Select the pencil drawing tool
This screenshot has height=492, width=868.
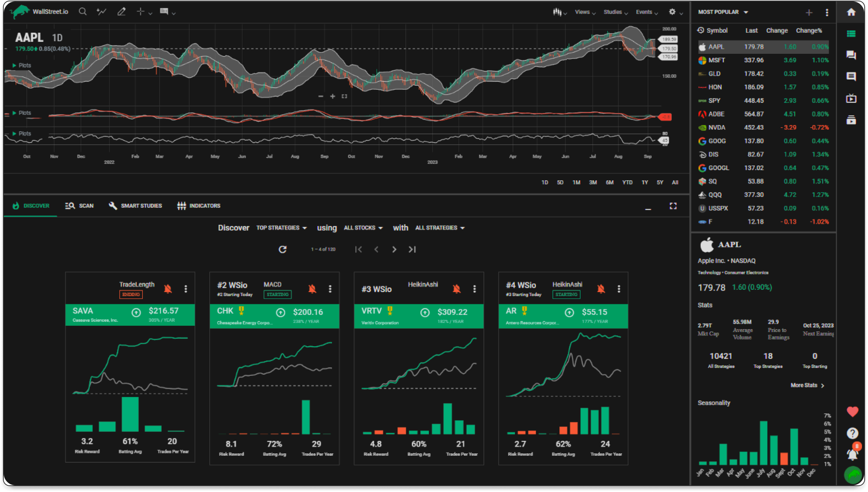[121, 12]
